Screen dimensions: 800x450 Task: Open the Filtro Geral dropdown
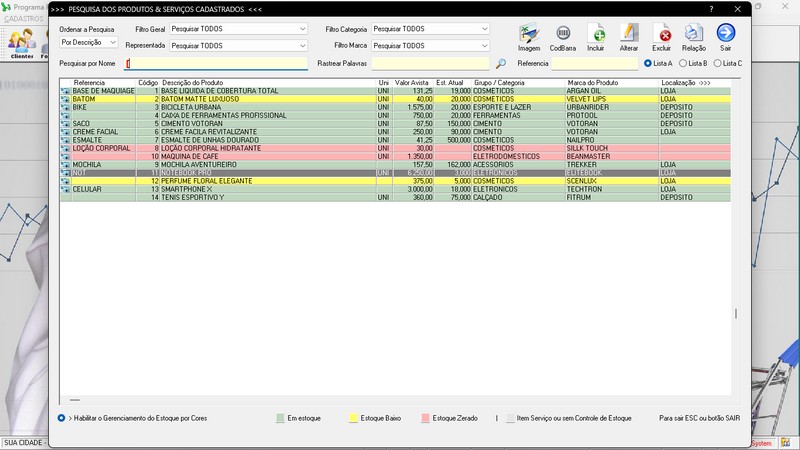238,29
